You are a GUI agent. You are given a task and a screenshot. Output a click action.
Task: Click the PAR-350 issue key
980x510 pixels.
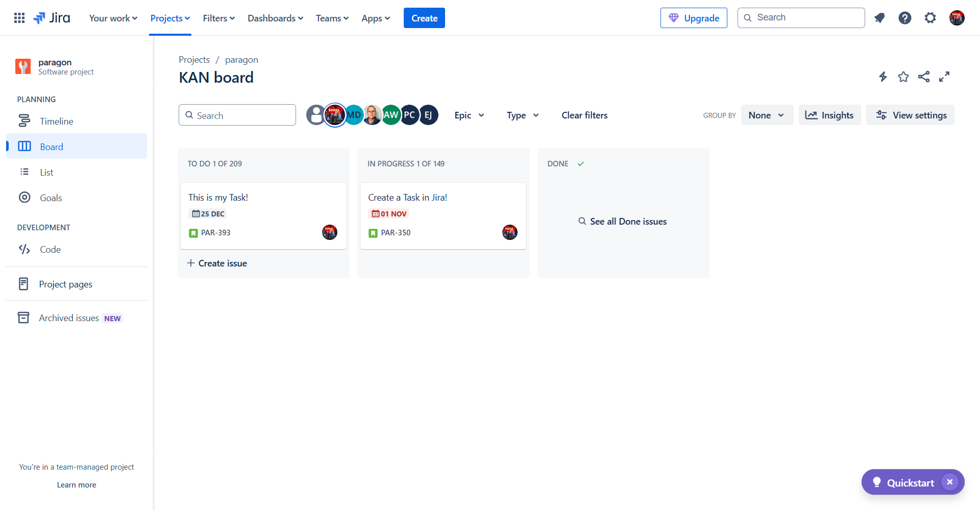[x=396, y=233]
